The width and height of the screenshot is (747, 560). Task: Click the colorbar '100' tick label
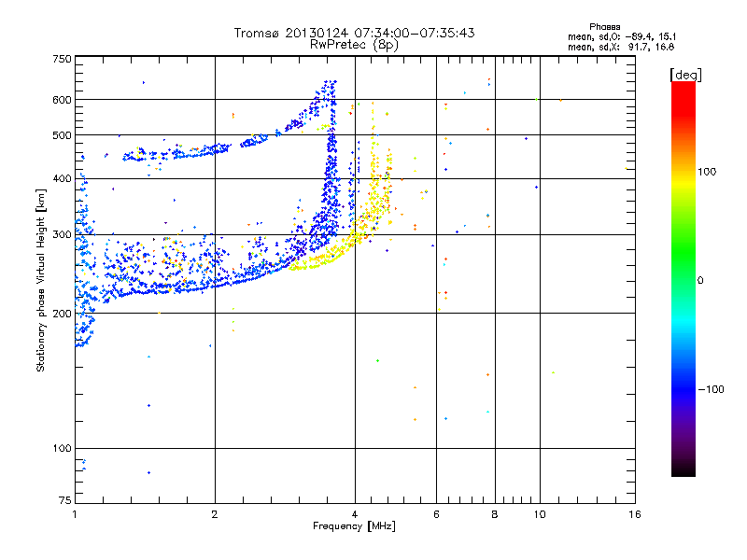707,172
